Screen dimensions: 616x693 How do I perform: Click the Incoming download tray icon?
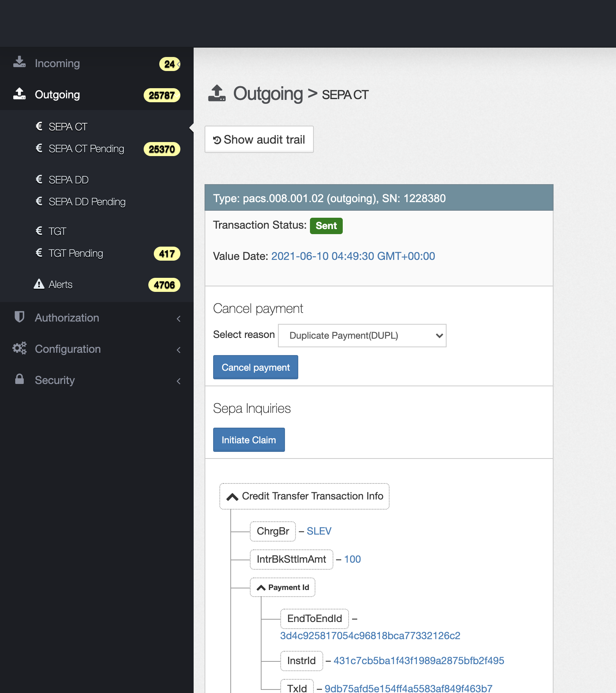[20, 62]
